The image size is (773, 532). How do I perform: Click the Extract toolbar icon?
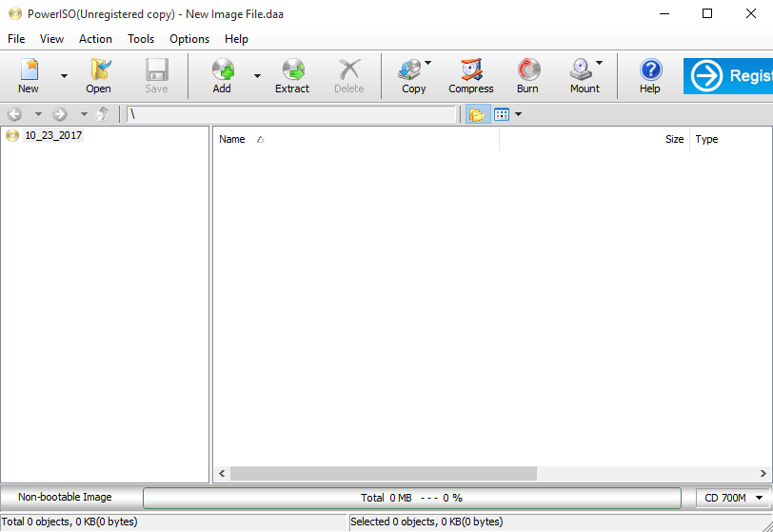293,70
